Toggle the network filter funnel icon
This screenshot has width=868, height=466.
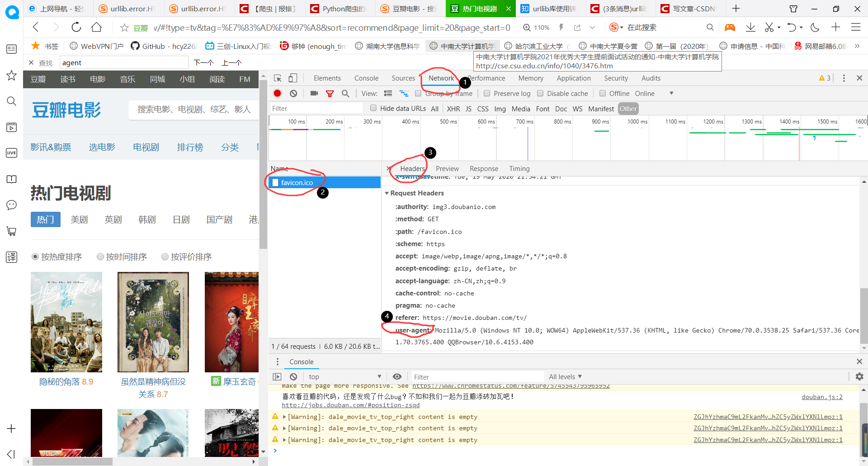[330, 94]
